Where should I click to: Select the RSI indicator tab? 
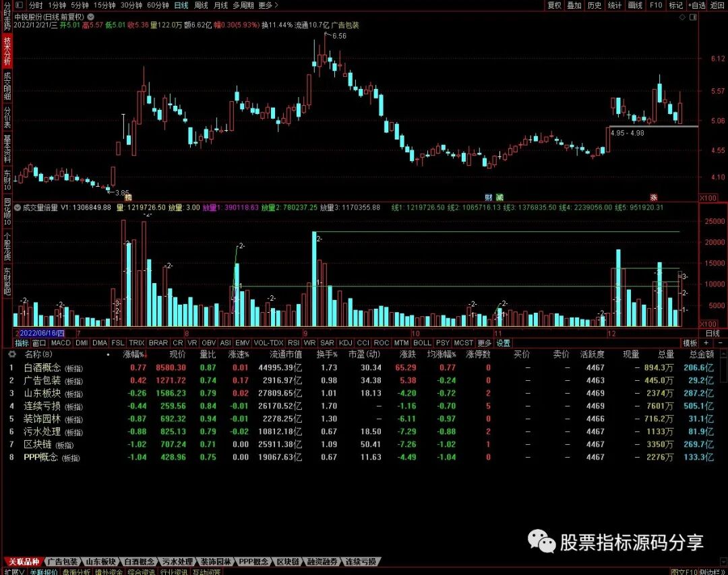click(x=293, y=342)
